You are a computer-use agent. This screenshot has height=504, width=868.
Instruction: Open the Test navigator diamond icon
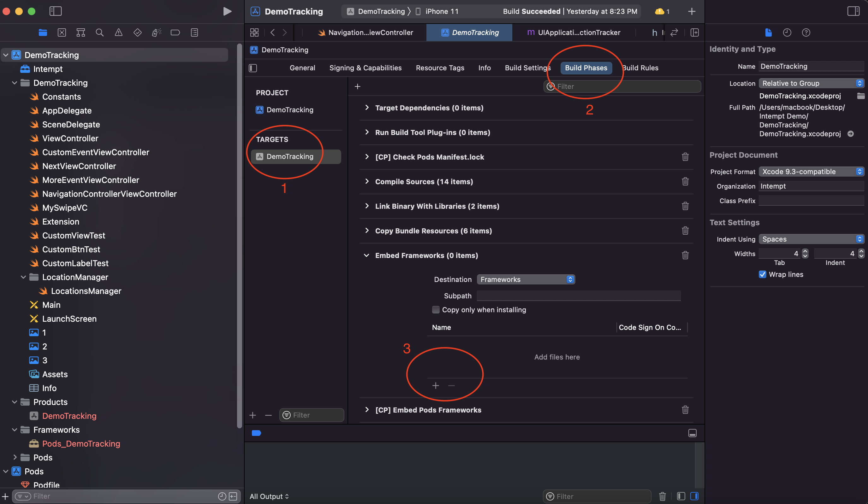click(137, 33)
